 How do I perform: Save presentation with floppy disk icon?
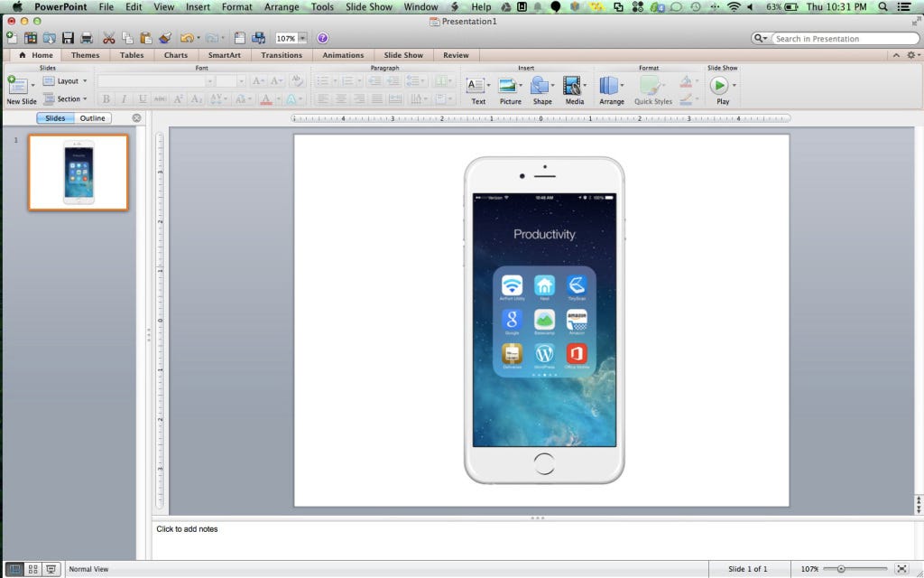pos(68,38)
